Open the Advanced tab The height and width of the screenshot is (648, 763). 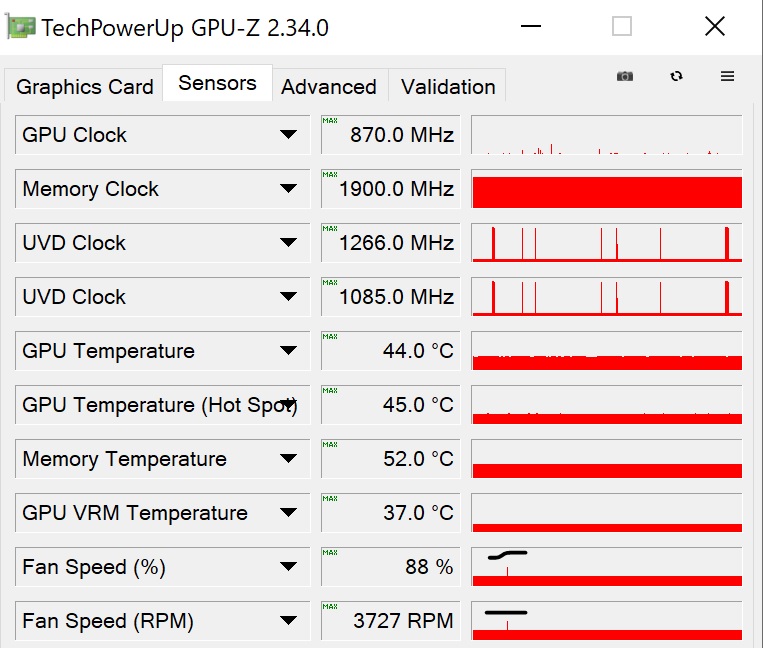328,87
